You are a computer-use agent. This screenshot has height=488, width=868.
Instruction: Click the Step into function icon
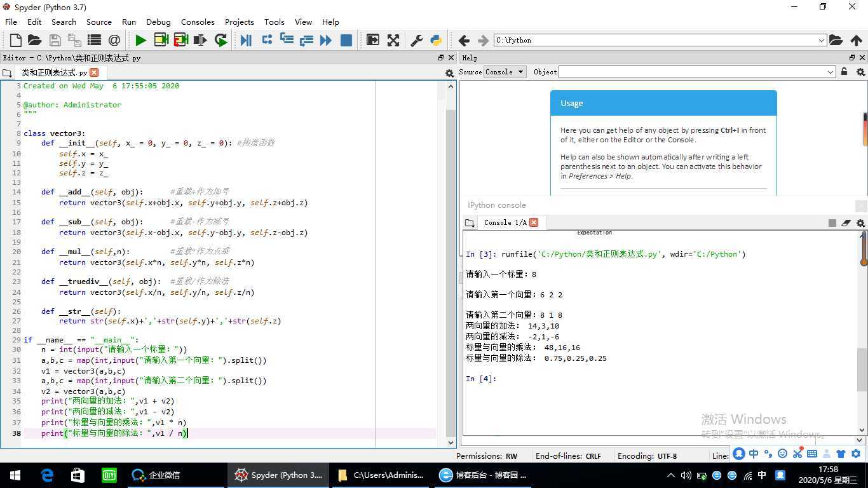[287, 39]
